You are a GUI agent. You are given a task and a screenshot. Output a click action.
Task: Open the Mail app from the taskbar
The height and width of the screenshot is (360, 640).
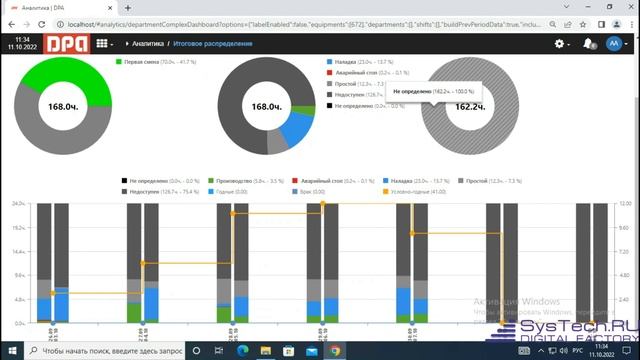coord(311,351)
